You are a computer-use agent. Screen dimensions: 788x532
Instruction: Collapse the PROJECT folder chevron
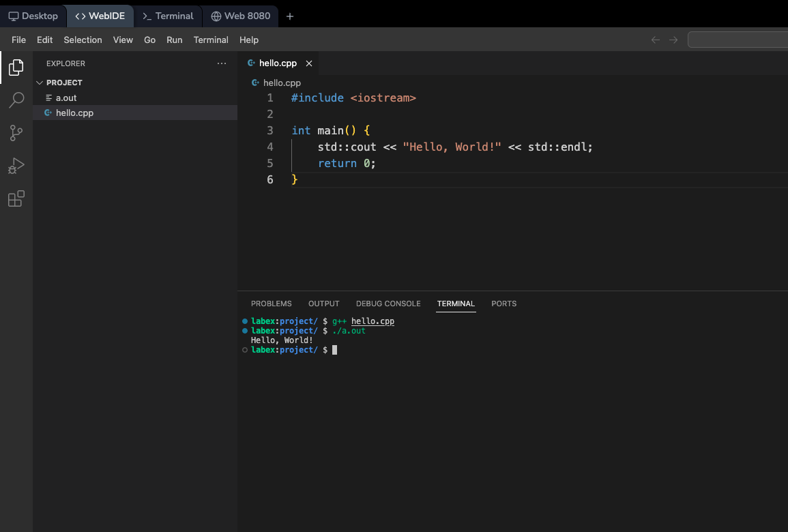[x=40, y=83]
